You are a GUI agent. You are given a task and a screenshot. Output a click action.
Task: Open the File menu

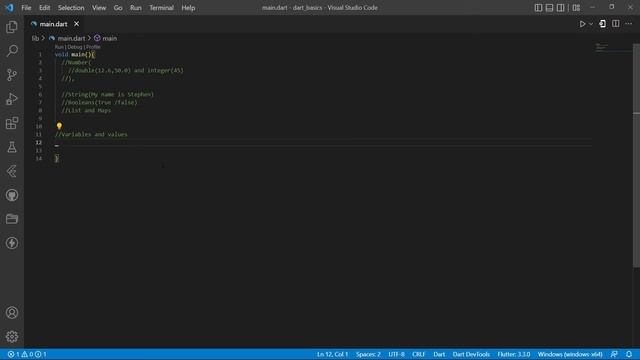26,8
